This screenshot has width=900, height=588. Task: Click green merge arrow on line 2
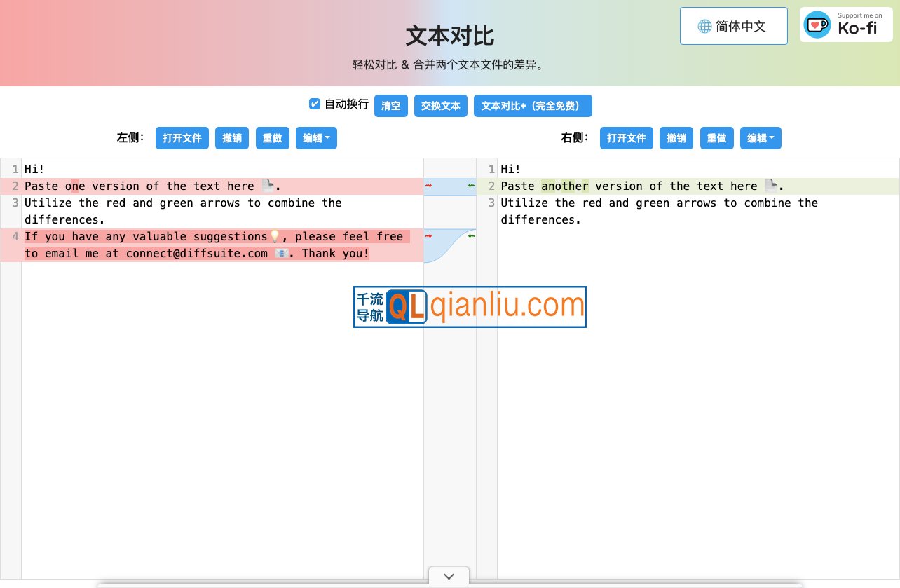471,186
